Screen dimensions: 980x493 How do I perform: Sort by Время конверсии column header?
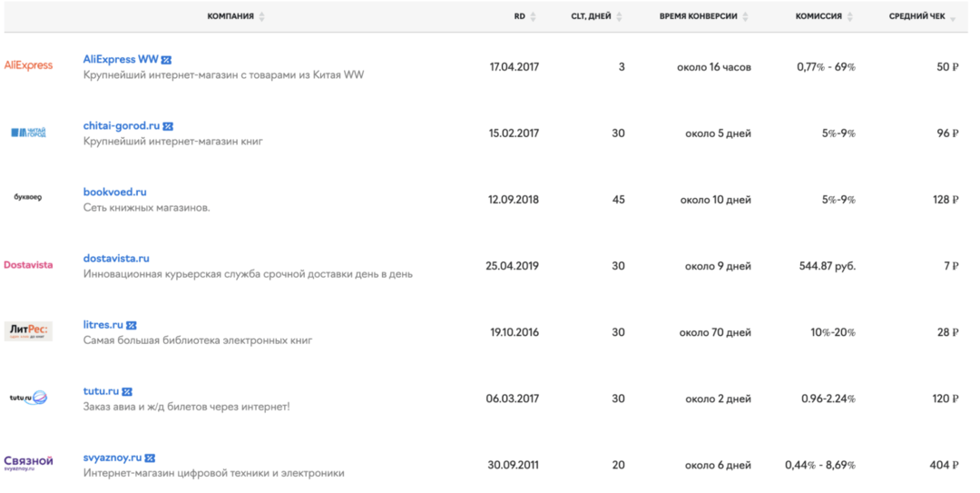[x=698, y=16]
